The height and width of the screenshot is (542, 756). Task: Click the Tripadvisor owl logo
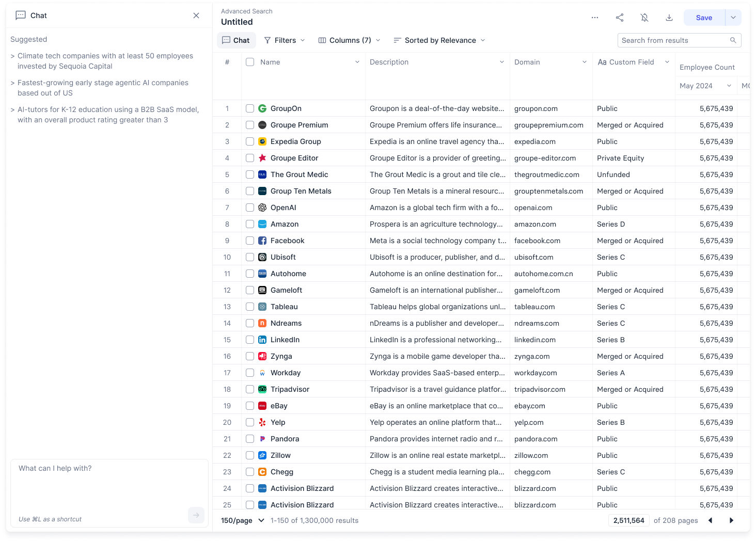(x=262, y=389)
